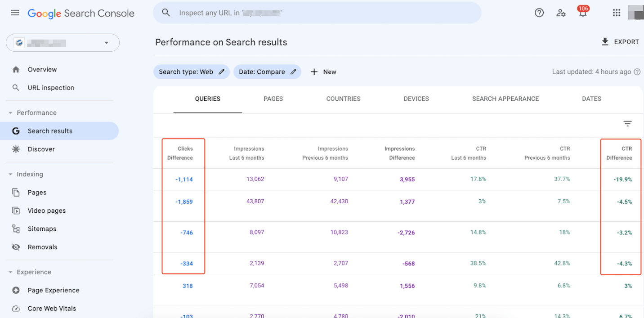Sort by CTR Previous 6 months header

[547, 153]
